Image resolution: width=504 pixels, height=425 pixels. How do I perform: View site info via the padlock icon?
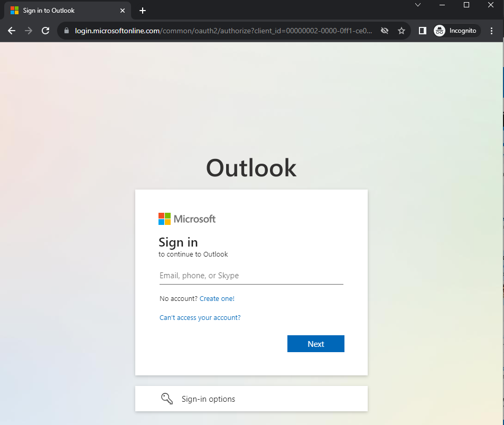[67, 31]
